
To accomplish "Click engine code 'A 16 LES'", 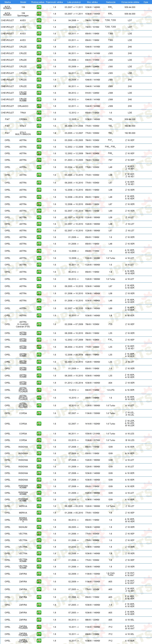I will coord(130,433).
